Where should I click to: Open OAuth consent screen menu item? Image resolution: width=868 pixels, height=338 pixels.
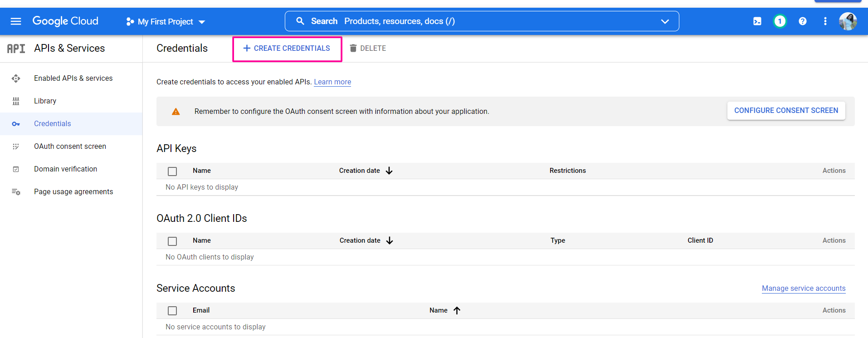70,146
